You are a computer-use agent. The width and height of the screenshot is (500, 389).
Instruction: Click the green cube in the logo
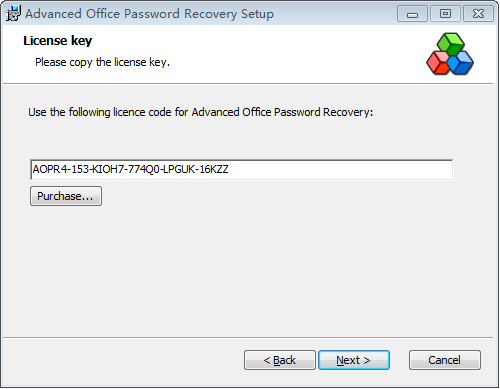[451, 43]
